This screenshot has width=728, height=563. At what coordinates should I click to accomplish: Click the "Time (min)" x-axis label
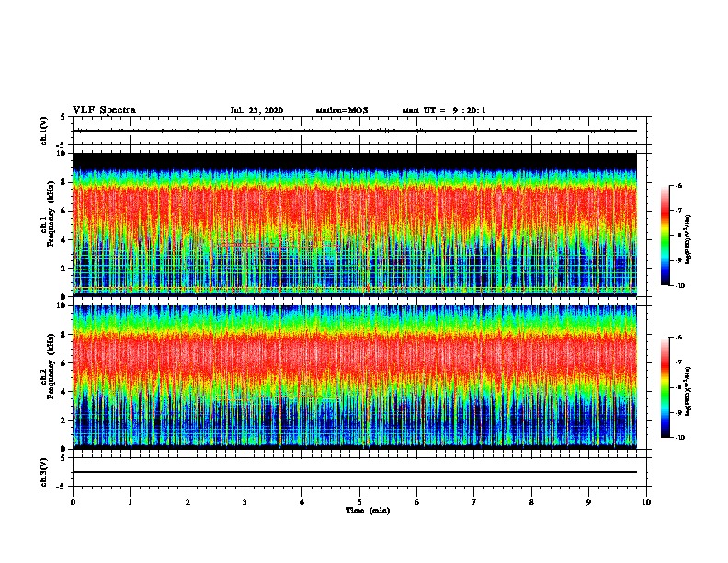[368, 511]
